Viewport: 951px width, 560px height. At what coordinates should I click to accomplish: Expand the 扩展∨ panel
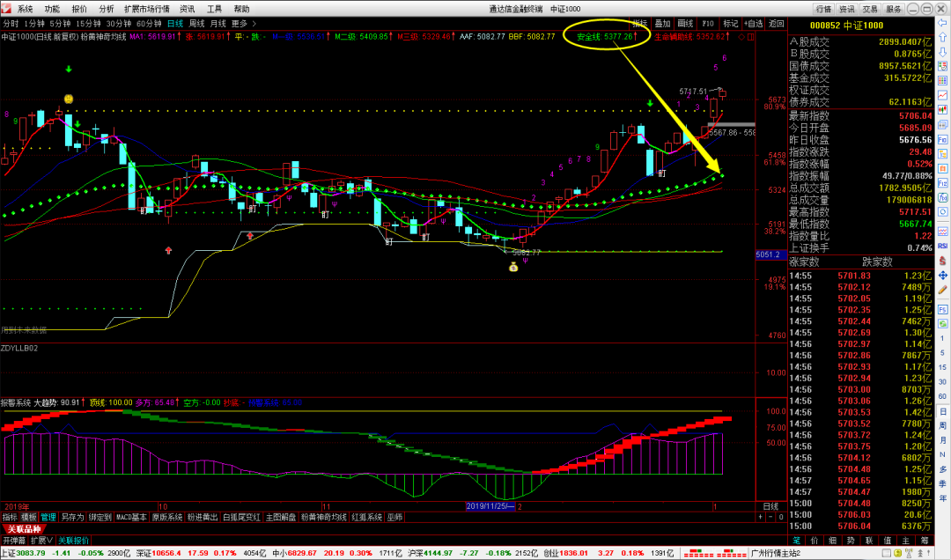coord(42,541)
